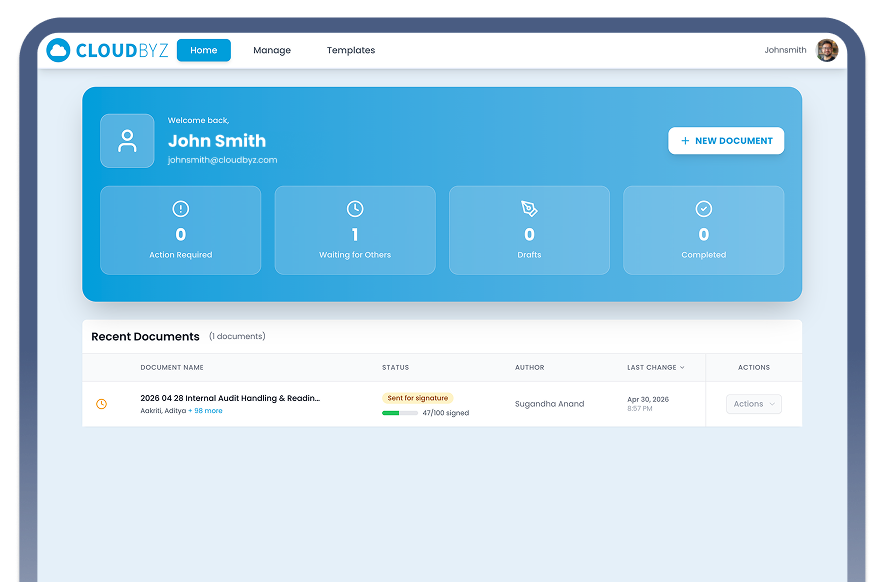The height and width of the screenshot is (582, 882).
Task: Click the ACTIONS column header
Action: tap(754, 367)
